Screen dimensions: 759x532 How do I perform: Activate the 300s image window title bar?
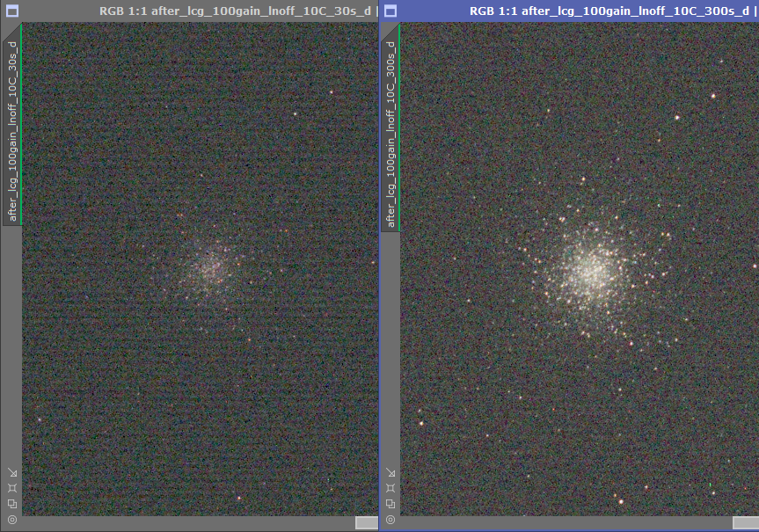(x=598, y=11)
